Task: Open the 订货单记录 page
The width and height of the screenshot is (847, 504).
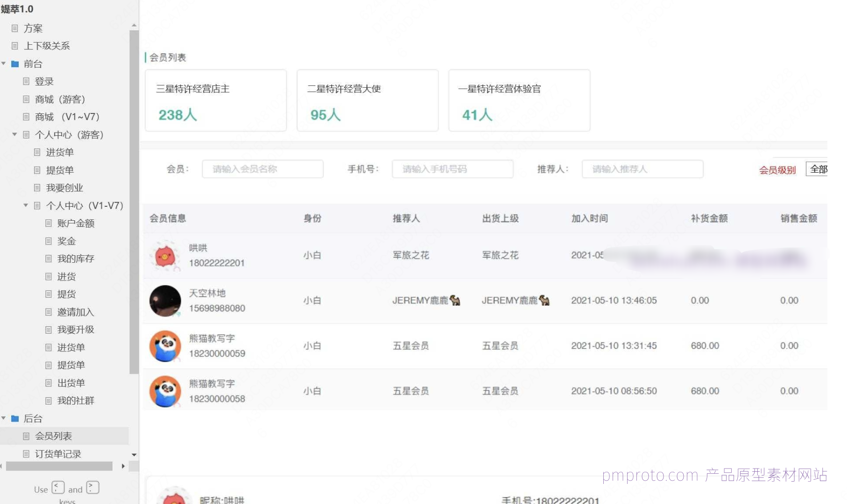Action: (58, 454)
